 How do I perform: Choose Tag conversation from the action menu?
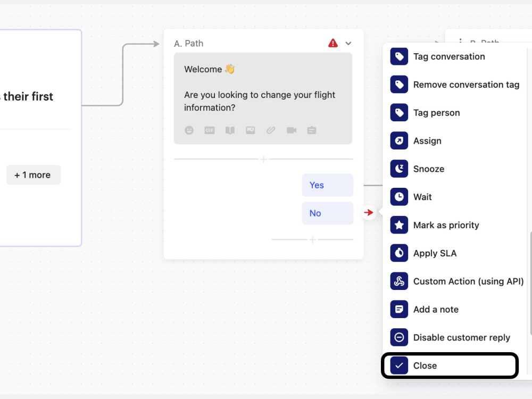point(449,56)
